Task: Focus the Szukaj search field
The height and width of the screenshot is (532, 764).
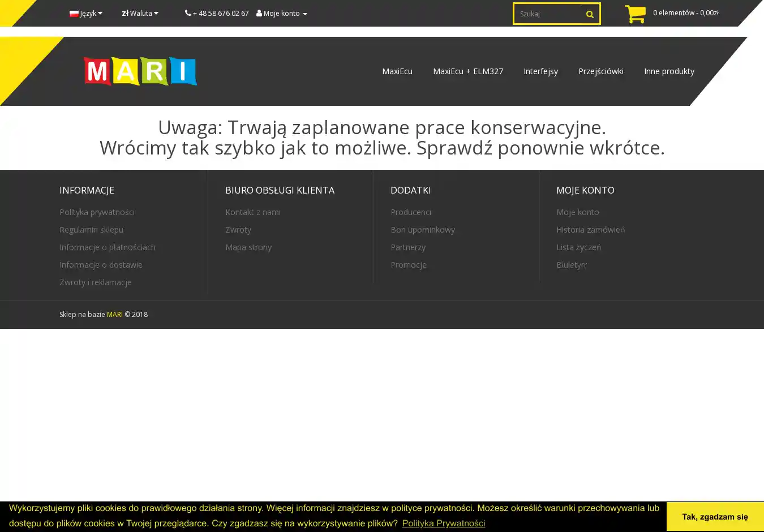Action: (x=547, y=14)
